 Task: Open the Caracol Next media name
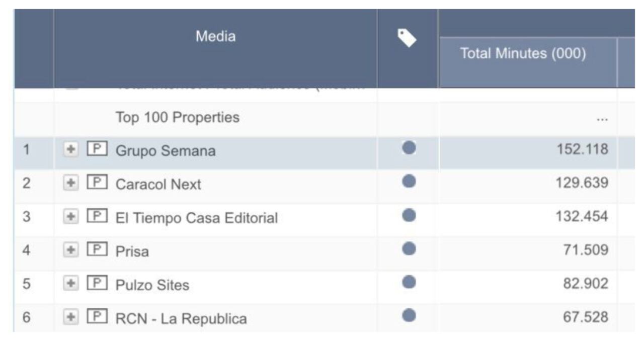[158, 185]
